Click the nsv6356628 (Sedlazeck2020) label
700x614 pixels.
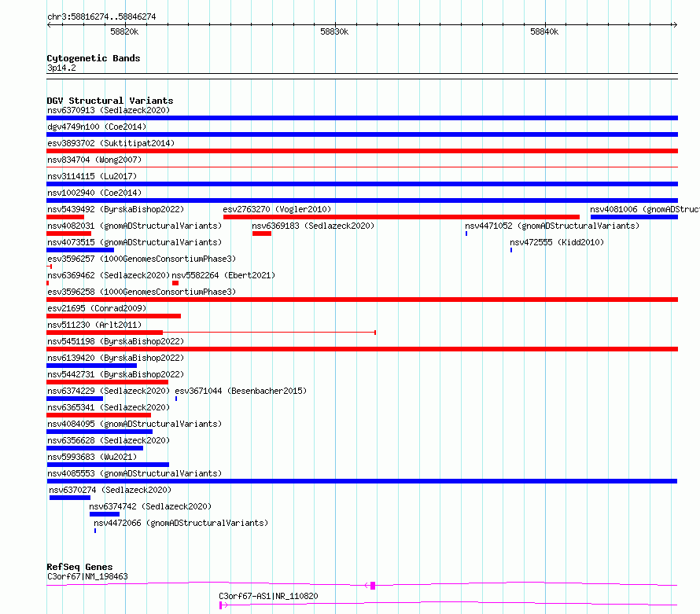pyautogui.click(x=109, y=440)
